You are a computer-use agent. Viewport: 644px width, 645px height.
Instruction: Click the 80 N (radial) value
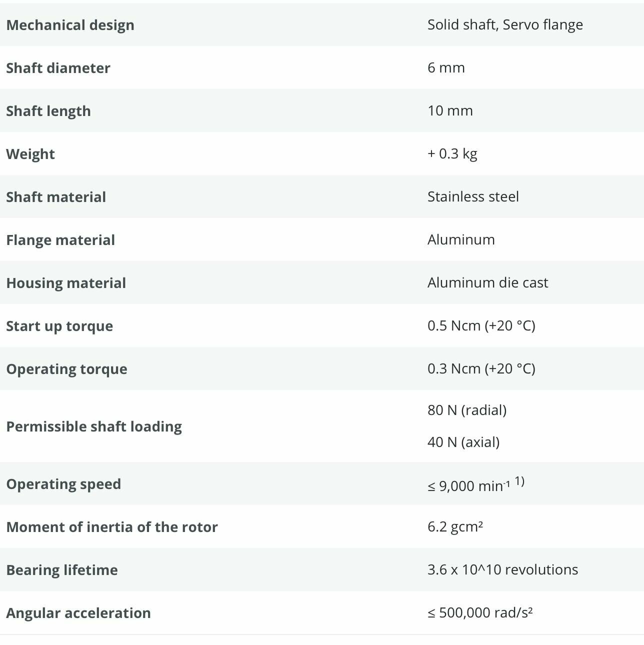[x=467, y=410]
